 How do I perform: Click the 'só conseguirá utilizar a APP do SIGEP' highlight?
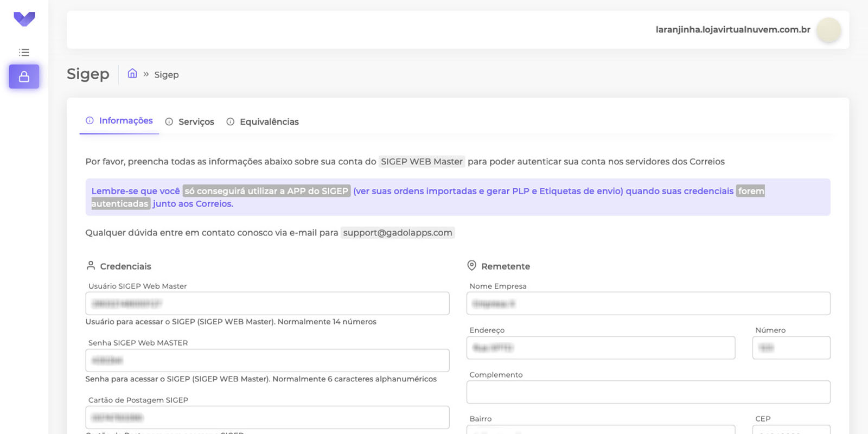point(266,191)
